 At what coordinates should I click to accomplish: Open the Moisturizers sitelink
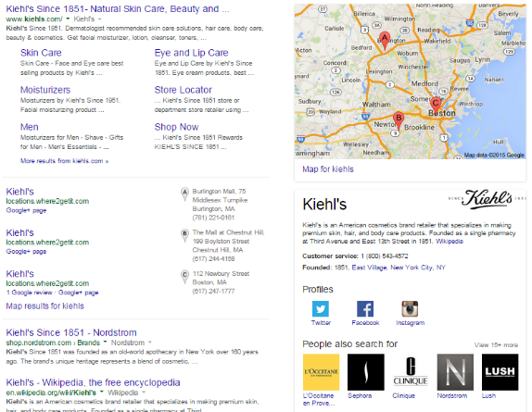pyautogui.click(x=45, y=90)
